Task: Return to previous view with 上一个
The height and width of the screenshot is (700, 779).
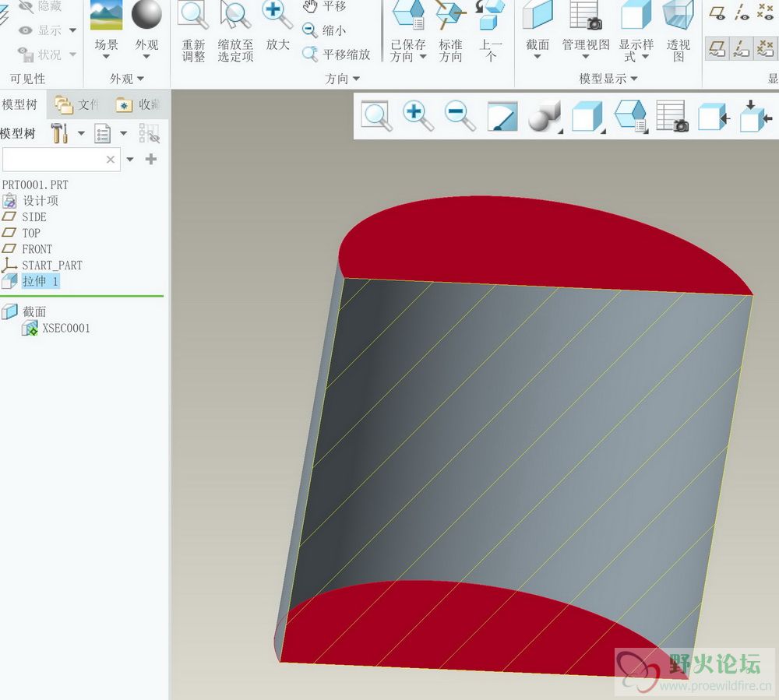Action: [x=491, y=32]
